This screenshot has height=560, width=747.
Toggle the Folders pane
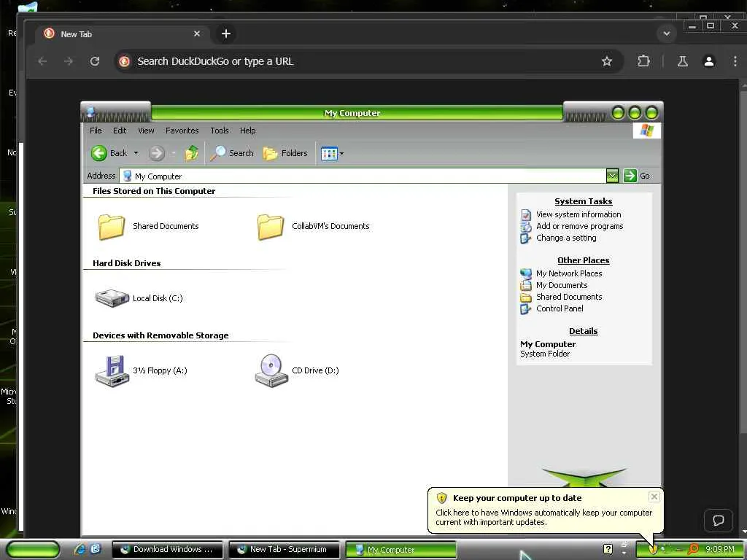click(285, 153)
